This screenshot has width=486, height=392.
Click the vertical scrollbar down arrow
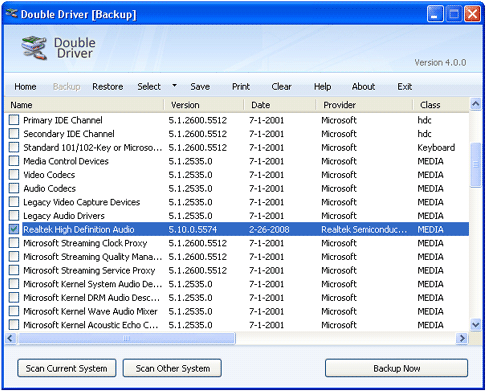[x=476, y=324]
